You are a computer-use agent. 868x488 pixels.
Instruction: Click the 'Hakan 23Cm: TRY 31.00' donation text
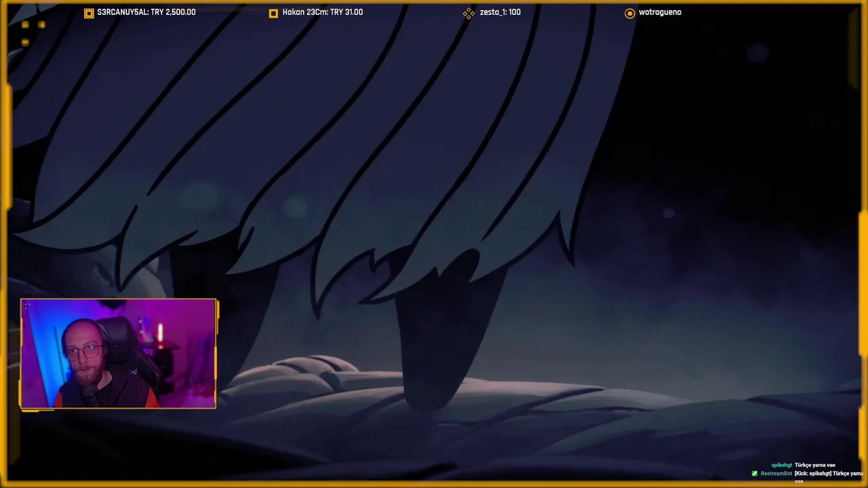[x=323, y=12]
